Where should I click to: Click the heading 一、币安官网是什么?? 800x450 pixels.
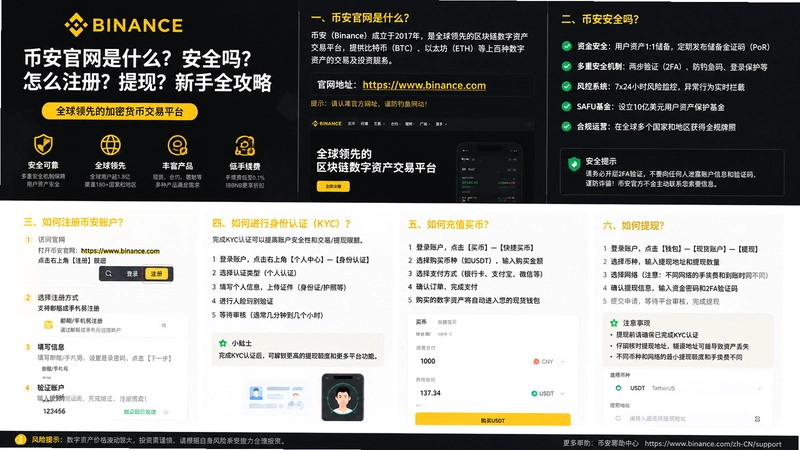coord(360,18)
